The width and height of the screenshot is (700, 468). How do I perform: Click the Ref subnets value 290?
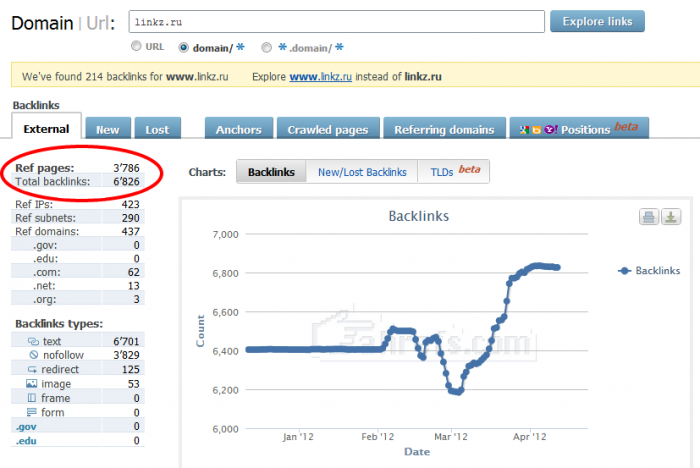tap(130, 218)
